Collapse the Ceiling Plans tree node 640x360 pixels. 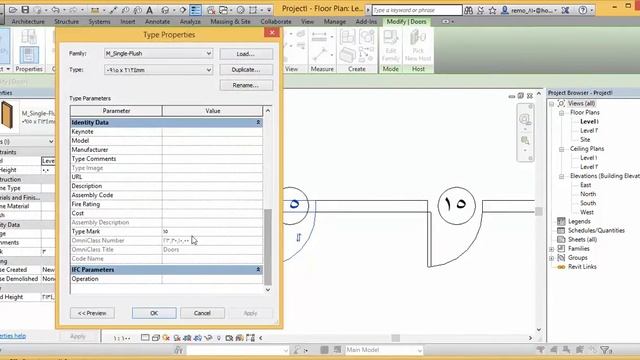pos(562,149)
